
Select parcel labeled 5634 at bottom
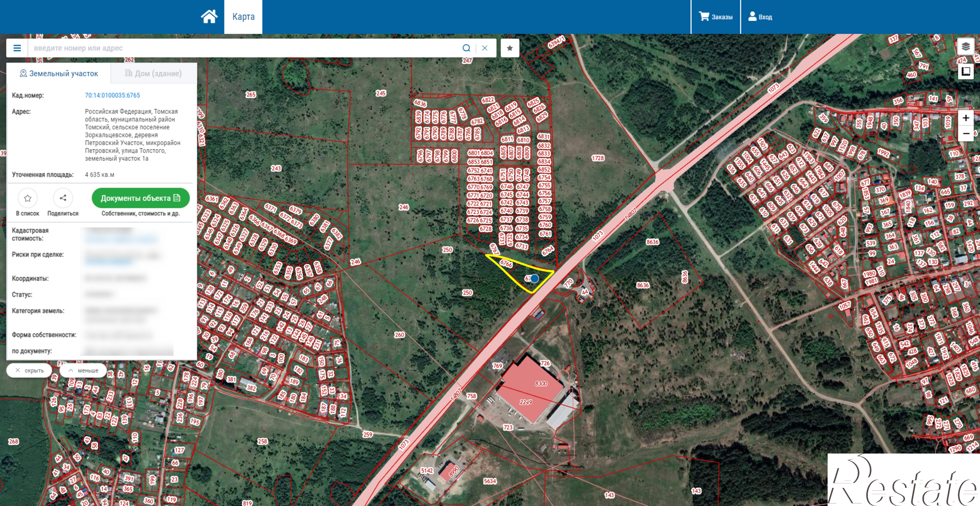(x=490, y=481)
